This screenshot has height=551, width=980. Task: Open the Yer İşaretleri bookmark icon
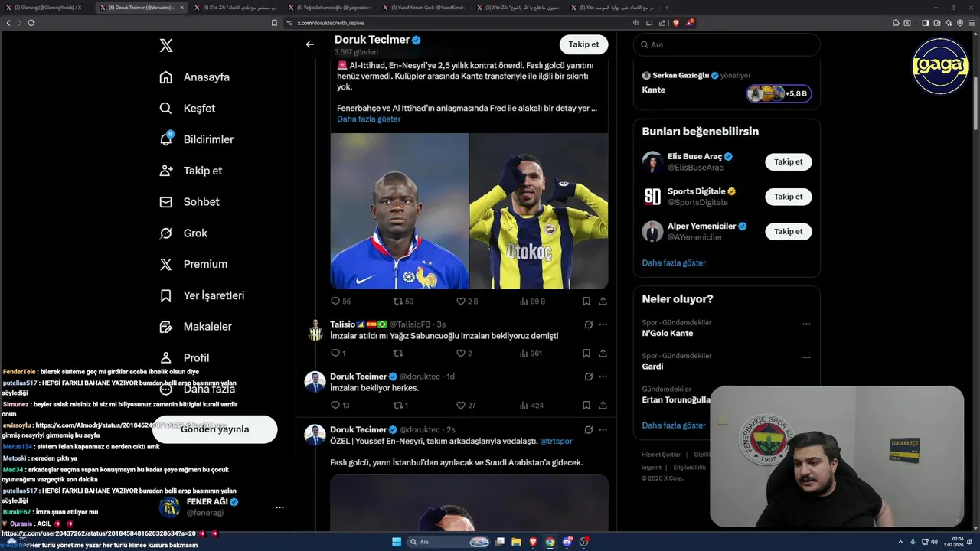165,295
